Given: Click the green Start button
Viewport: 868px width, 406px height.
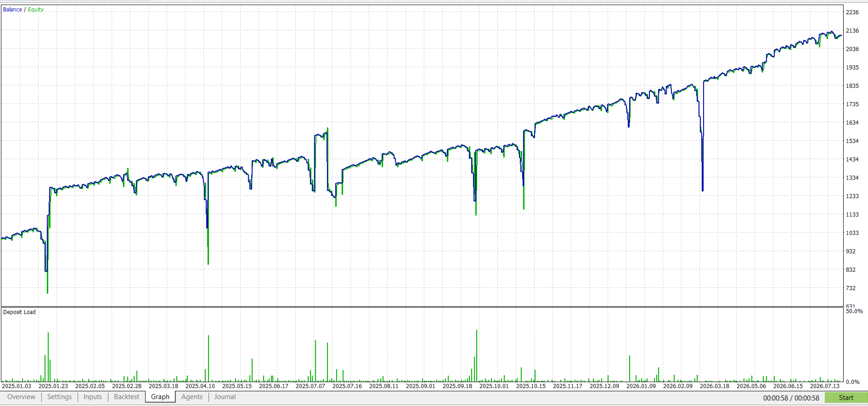Looking at the screenshot, I should 846,398.
